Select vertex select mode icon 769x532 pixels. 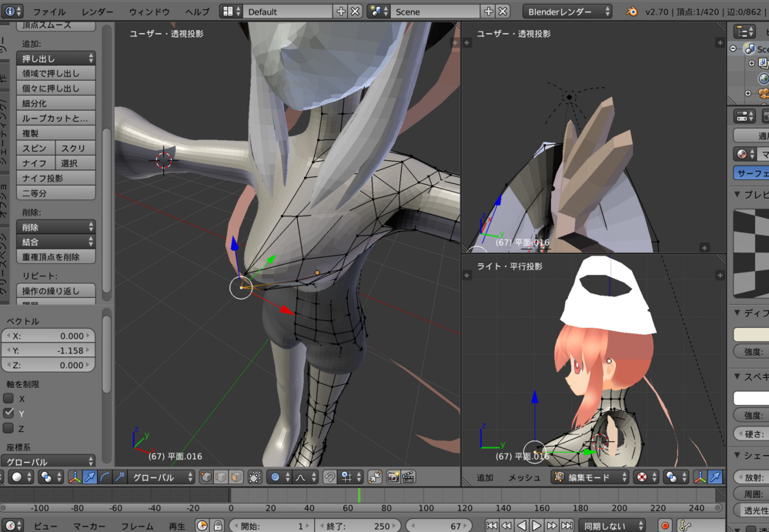(x=206, y=477)
